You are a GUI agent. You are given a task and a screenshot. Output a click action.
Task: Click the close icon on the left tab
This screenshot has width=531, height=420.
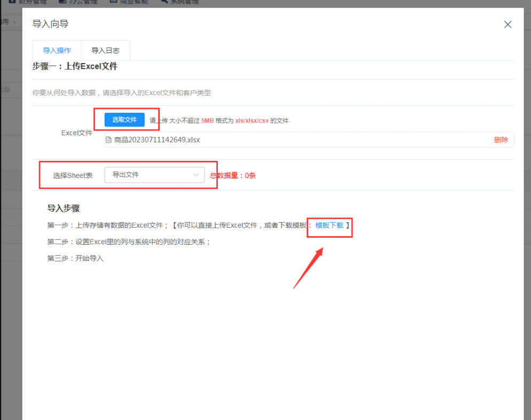(x=14, y=21)
